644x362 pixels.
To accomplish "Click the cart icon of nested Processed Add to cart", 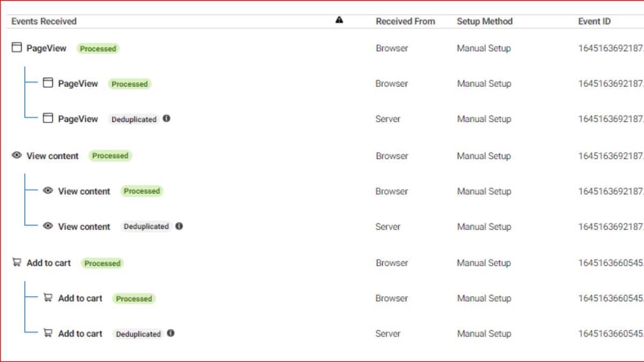I will click(48, 298).
